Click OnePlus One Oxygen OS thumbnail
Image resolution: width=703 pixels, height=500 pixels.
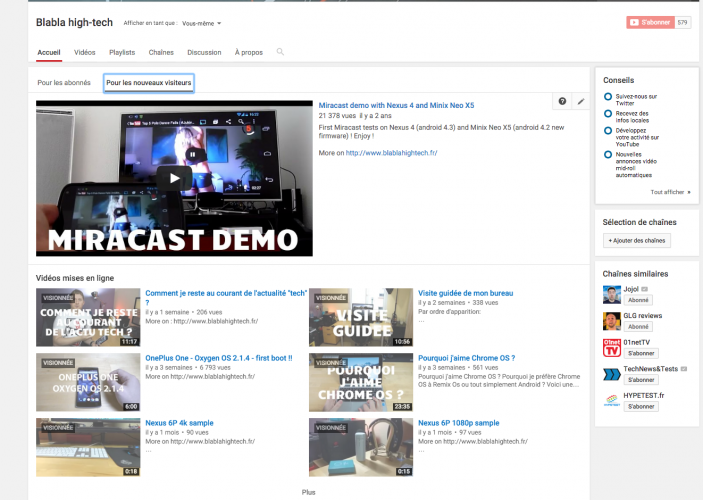88,382
